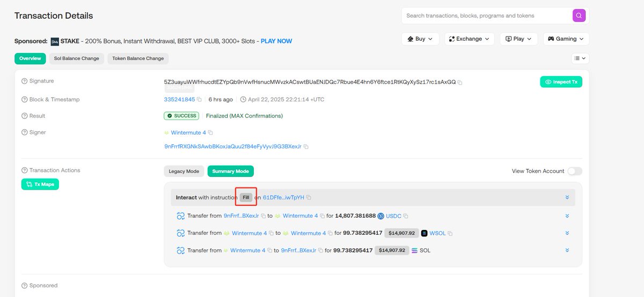Click the clock icon beside the timestamp
This screenshot has width=644, height=297.
coord(243,100)
